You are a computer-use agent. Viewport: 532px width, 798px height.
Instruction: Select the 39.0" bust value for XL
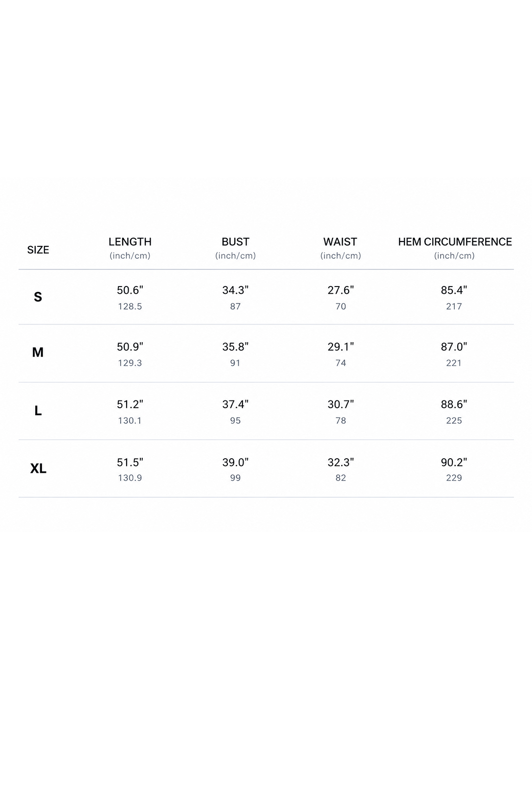pos(235,462)
